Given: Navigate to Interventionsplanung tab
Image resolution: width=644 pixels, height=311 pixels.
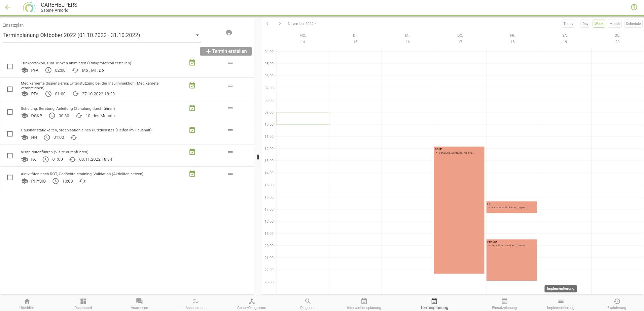Looking at the screenshot, I should point(364,303).
